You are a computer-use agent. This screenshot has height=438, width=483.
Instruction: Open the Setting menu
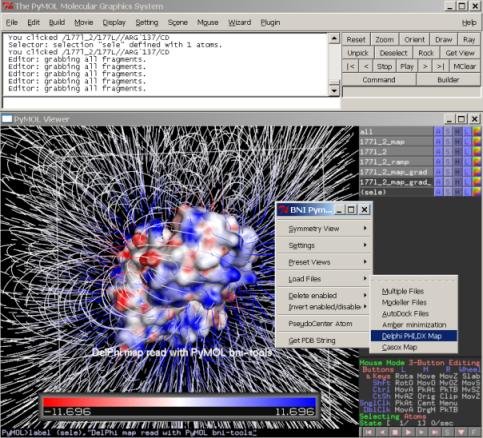(x=147, y=22)
